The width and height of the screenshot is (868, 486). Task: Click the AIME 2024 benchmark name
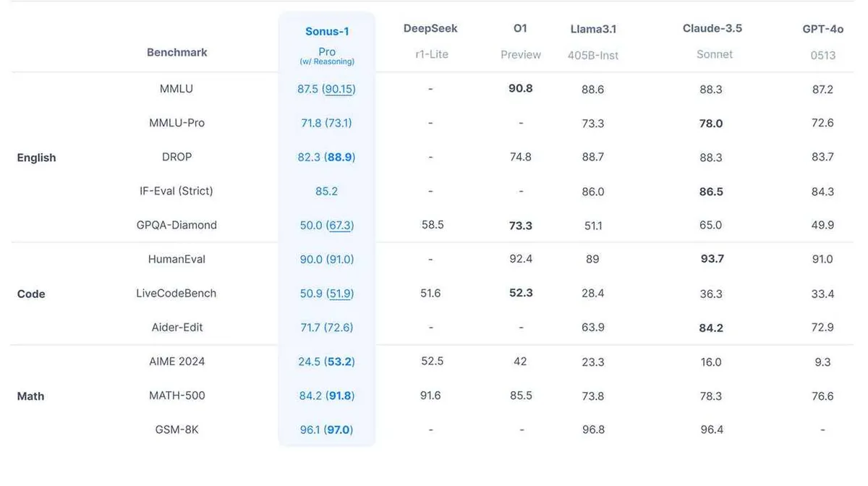(x=176, y=361)
